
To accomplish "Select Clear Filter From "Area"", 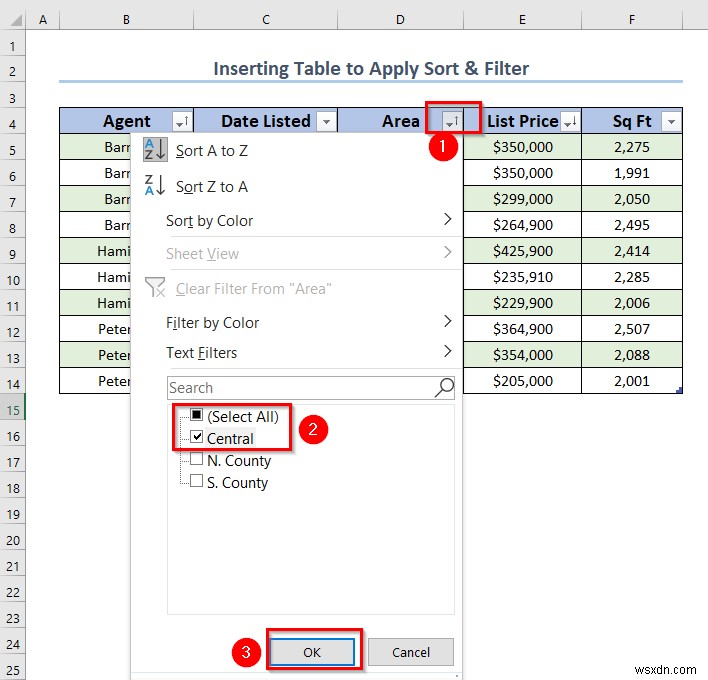I will [x=297, y=288].
